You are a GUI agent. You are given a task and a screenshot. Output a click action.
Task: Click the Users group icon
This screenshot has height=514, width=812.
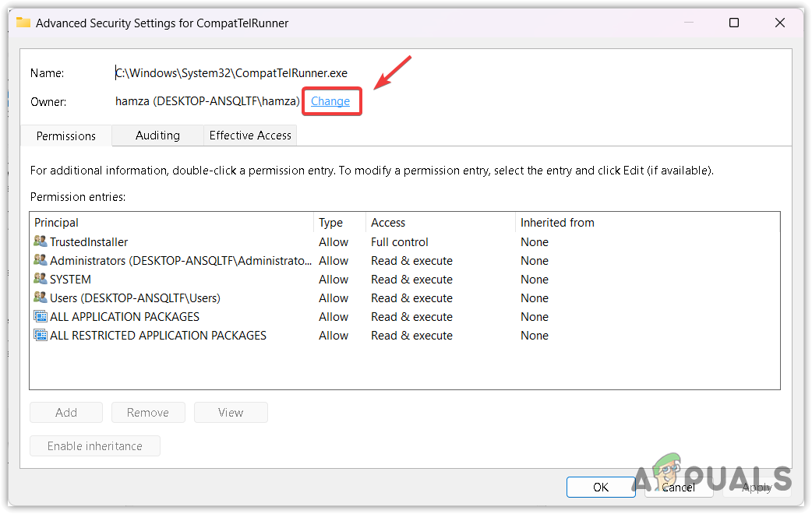point(41,298)
